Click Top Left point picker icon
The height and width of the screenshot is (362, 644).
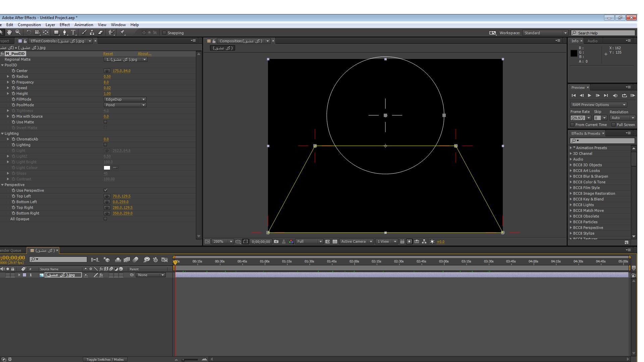(x=107, y=196)
